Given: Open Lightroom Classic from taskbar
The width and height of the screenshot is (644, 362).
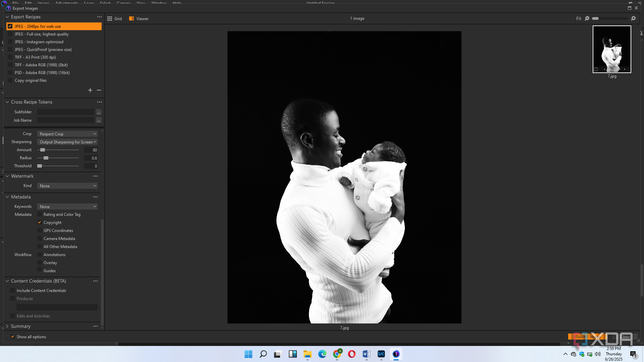Looking at the screenshot, I should (x=381, y=354).
